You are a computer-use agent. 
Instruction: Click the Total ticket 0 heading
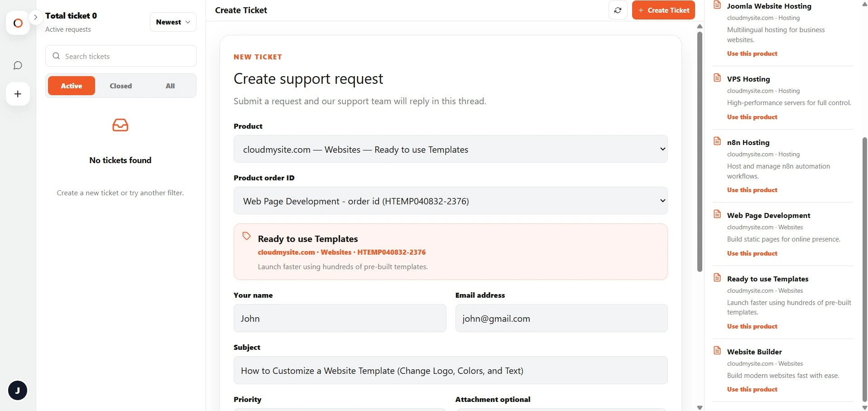(71, 15)
